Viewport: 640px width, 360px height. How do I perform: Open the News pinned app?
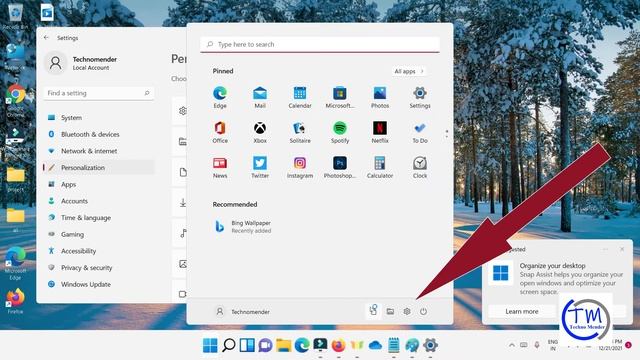(220, 168)
